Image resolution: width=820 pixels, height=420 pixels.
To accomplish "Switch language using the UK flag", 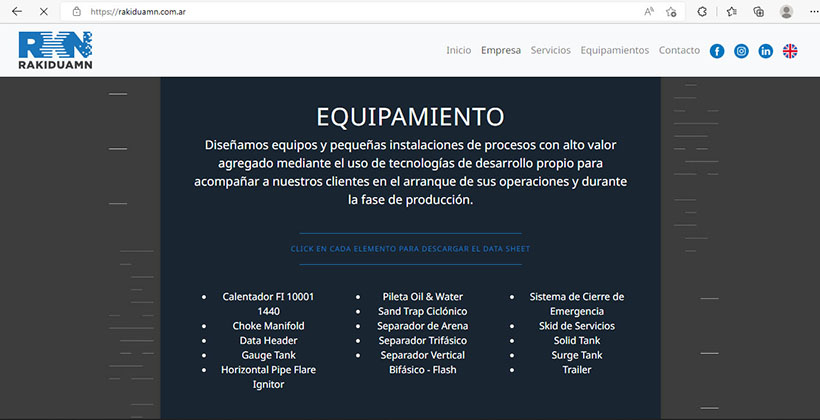I will [x=790, y=51].
